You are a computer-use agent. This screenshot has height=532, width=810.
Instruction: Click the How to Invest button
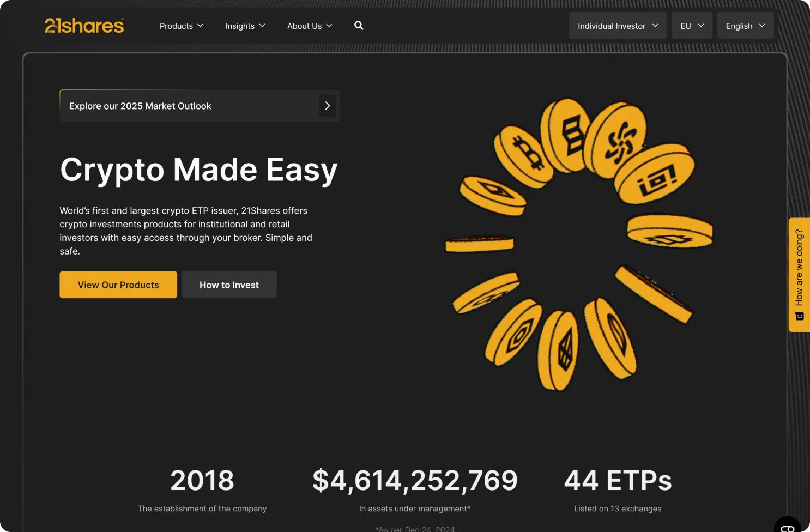click(229, 285)
